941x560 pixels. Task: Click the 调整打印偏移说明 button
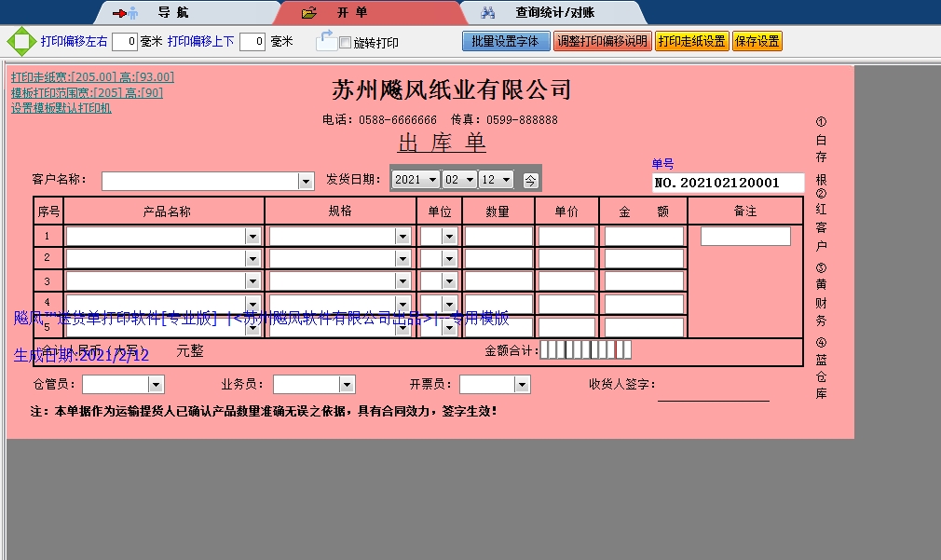pos(602,42)
